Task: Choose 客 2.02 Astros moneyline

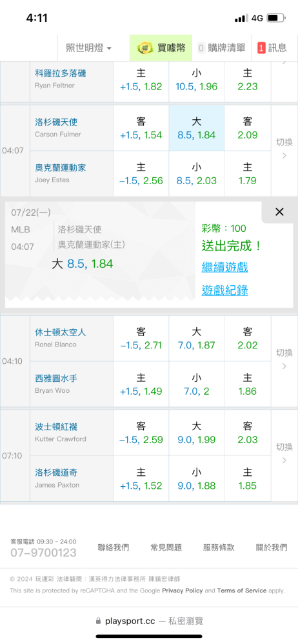Action: 248,339
